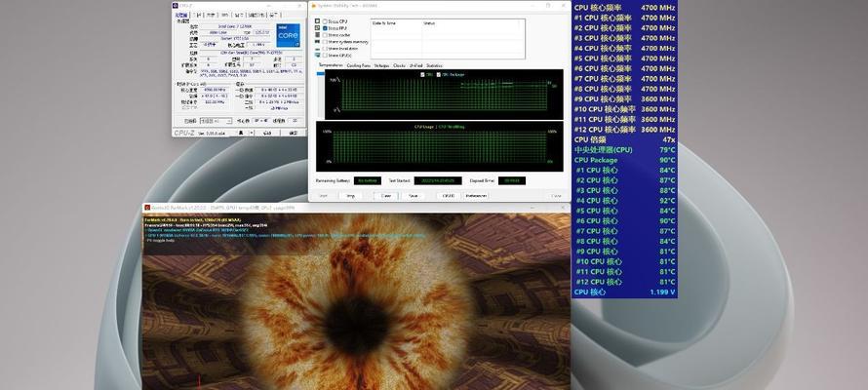Enable the Stress cache checkbox

click(325, 35)
